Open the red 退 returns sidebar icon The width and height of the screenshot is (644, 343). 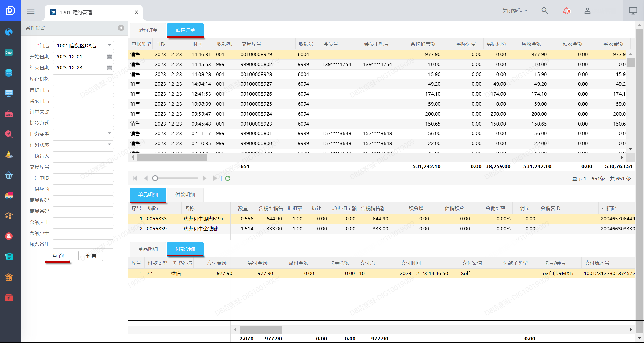[x=9, y=236]
